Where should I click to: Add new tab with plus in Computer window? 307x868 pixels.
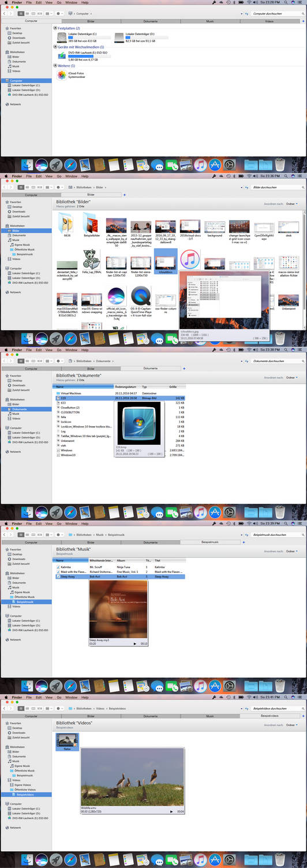(x=304, y=21)
